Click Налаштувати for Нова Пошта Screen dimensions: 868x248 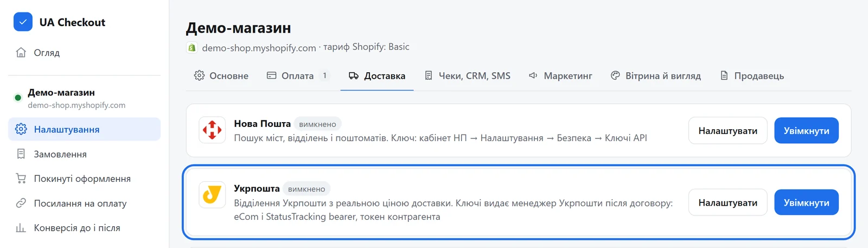[x=727, y=131]
